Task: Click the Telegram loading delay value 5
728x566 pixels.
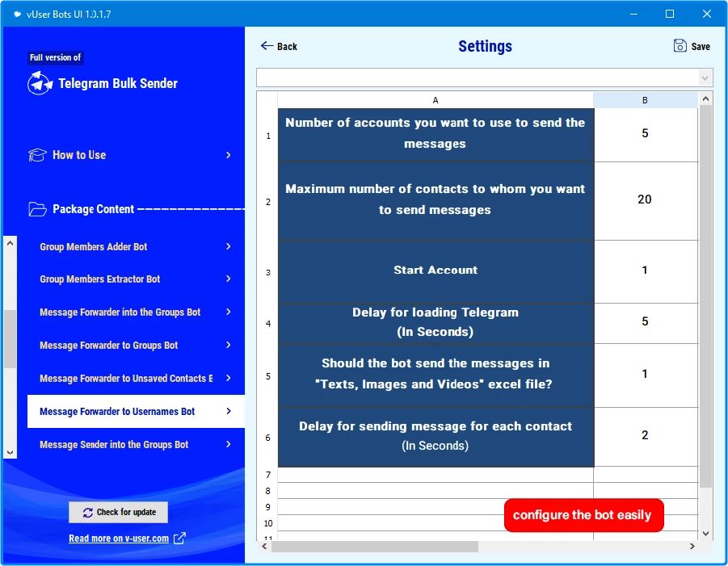Action: tap(646, 323)
